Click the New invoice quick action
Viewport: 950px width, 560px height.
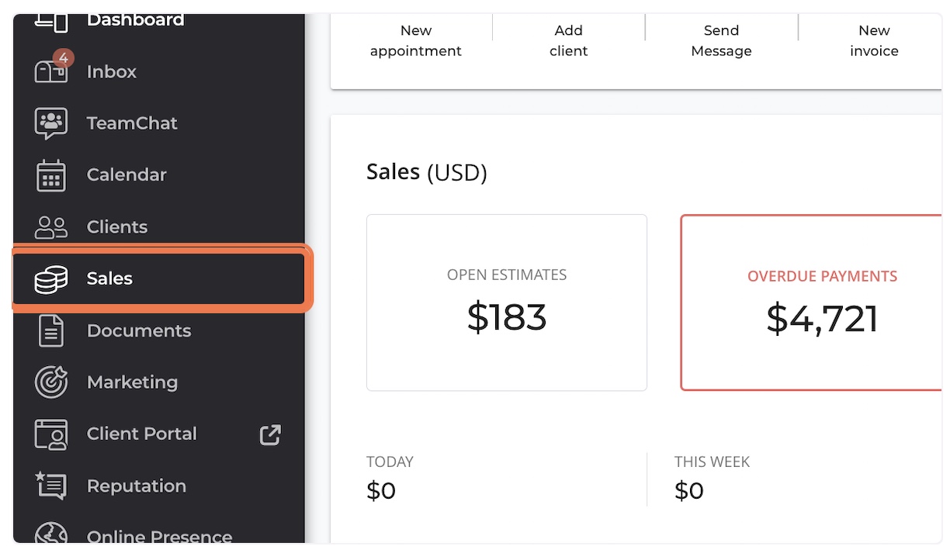pyautogui.click(x=874, y=41)
